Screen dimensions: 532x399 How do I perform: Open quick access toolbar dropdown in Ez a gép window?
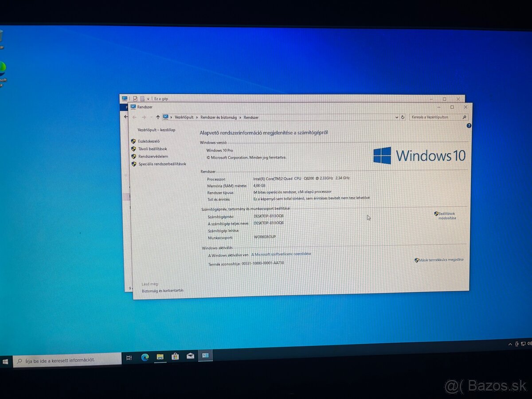coord(148,99)
